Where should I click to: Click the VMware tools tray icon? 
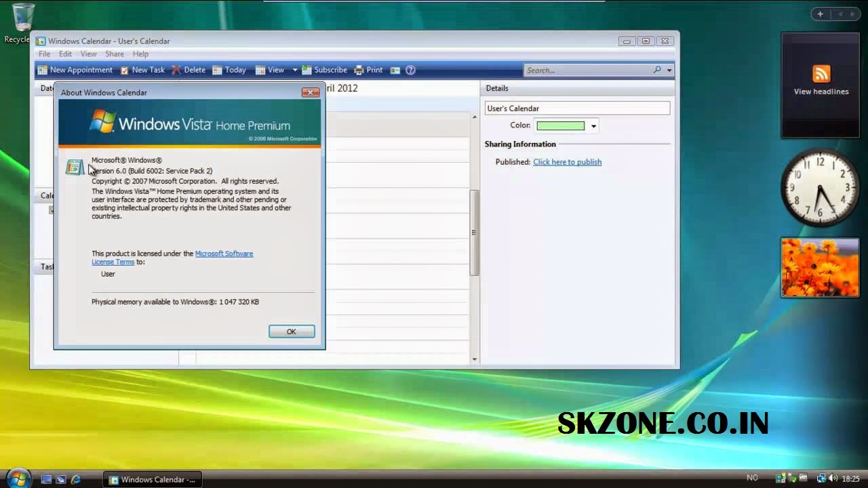(x=802, y=479)
